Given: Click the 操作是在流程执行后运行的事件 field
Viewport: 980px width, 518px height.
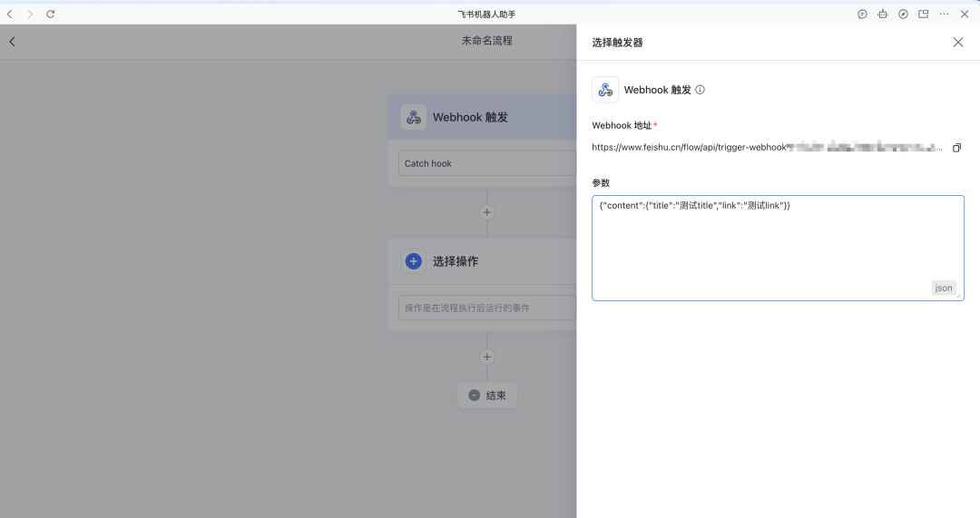Looking at the screenshot, I should pyautogui.click(x=487, y=308).
